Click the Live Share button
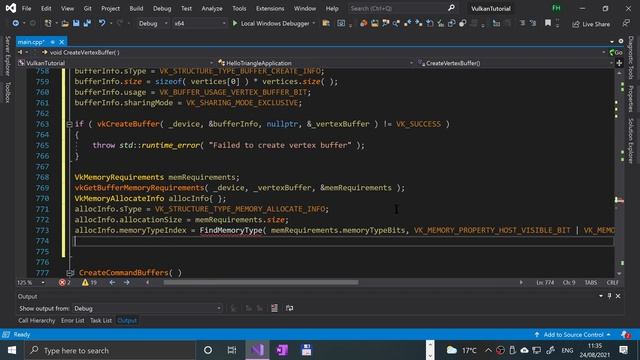Viewport: 640px width, 360px height. point(591,24)
